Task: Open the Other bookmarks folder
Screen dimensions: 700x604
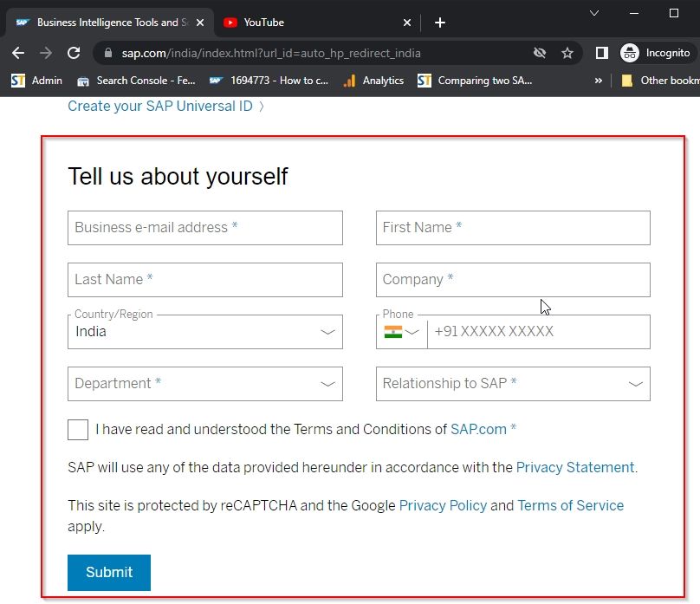Action: pos(660,81)
